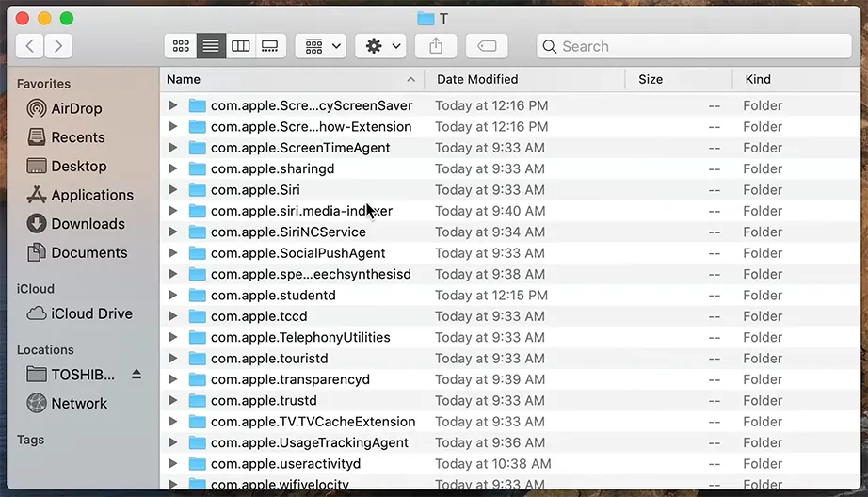868x497 pixels.
Task: Select the com.apple.touristd folder icon
Action: point(197,358)
